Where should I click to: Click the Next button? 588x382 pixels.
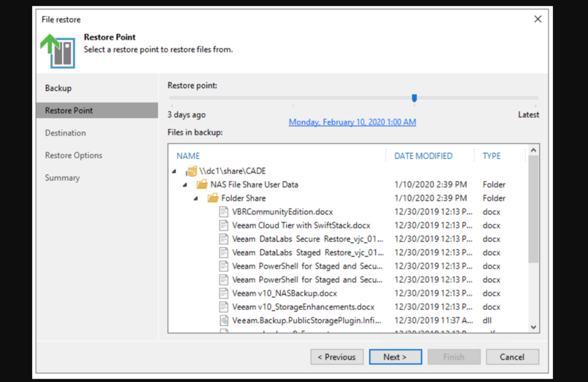tap(395, 357)
